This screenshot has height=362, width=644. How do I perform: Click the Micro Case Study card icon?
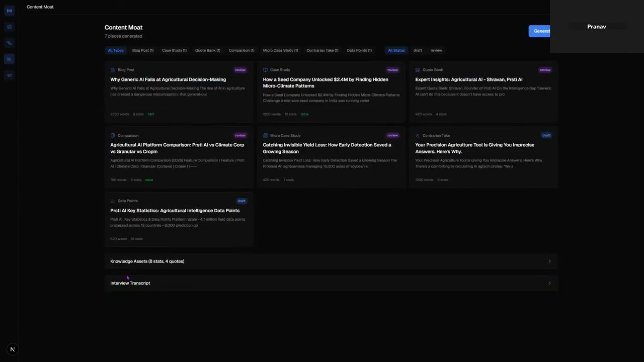265,135
